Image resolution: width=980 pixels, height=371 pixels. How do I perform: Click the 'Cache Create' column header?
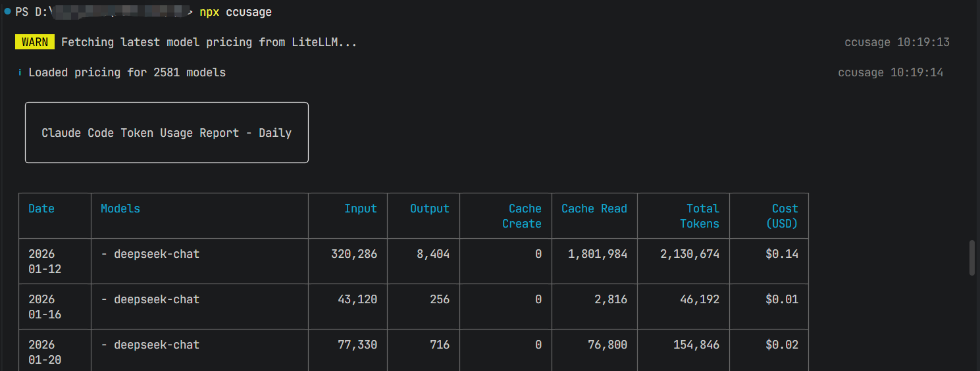[x=522, y=216]
